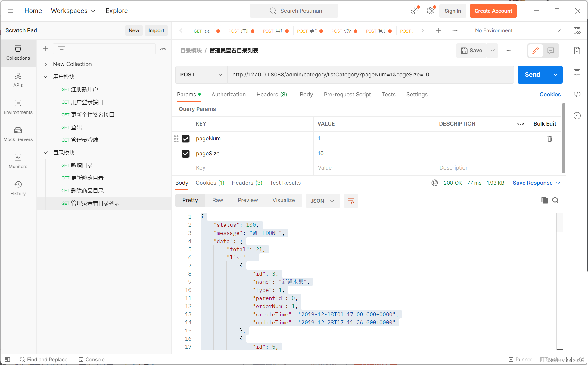Click the request URL input field

tap(370, 75)
